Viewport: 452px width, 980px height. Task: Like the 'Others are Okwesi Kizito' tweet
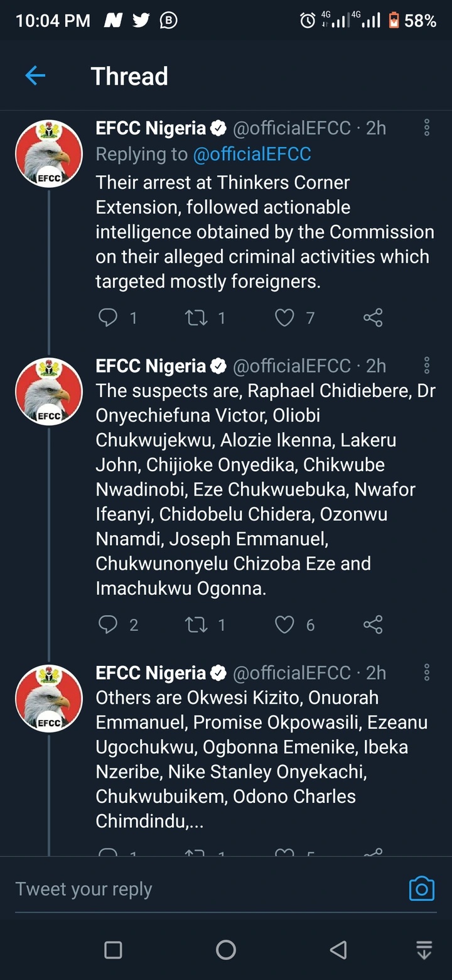[284, 852]
